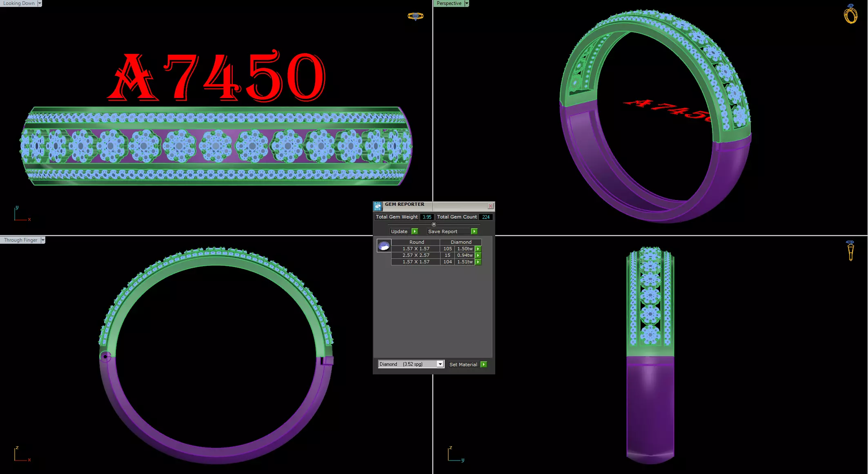The height and width of the screenshot is (474, 868).
Task: Click the Through Finger viewport label
Action: point(20,240)
